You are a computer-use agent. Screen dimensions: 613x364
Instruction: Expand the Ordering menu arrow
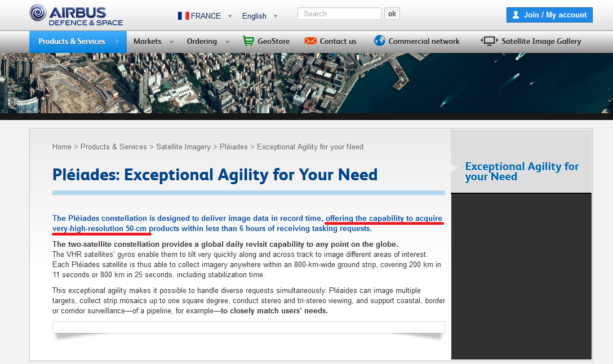click(227, 42)
